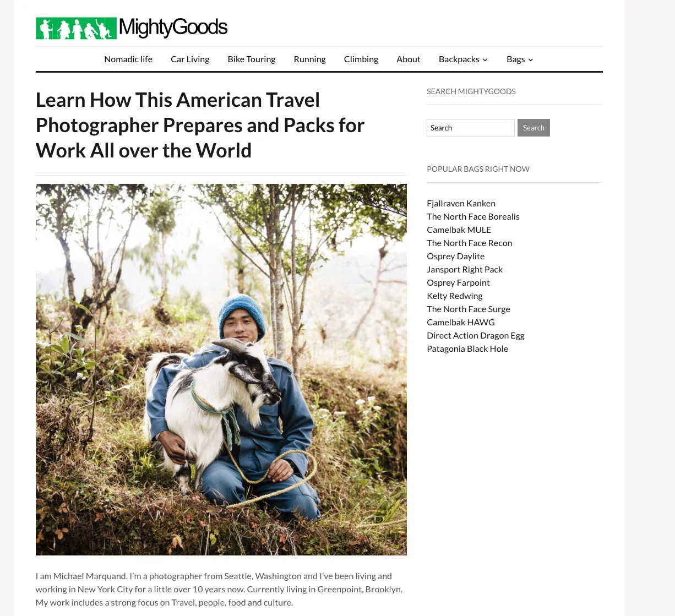Click inside the Search input field

(471, 128)
